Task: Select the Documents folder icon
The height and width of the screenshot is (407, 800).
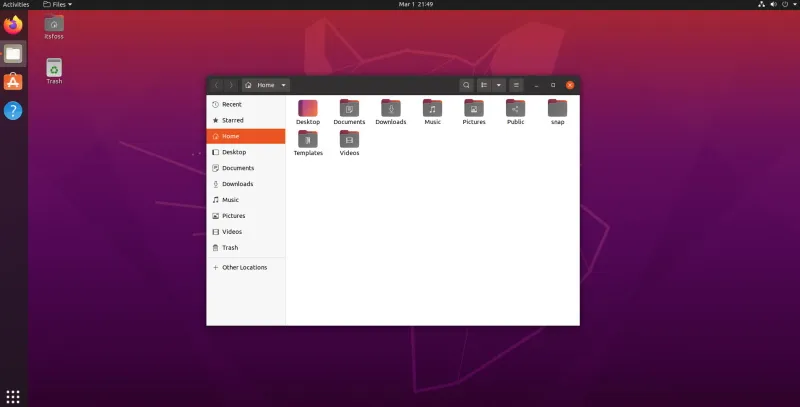Action: pyautogui.click(x=349, y=108)
